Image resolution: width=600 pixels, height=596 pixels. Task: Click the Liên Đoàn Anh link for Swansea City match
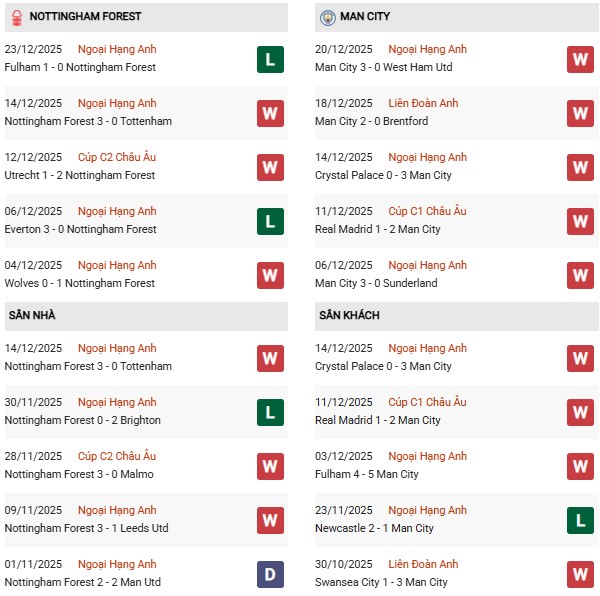click(422, 564)
